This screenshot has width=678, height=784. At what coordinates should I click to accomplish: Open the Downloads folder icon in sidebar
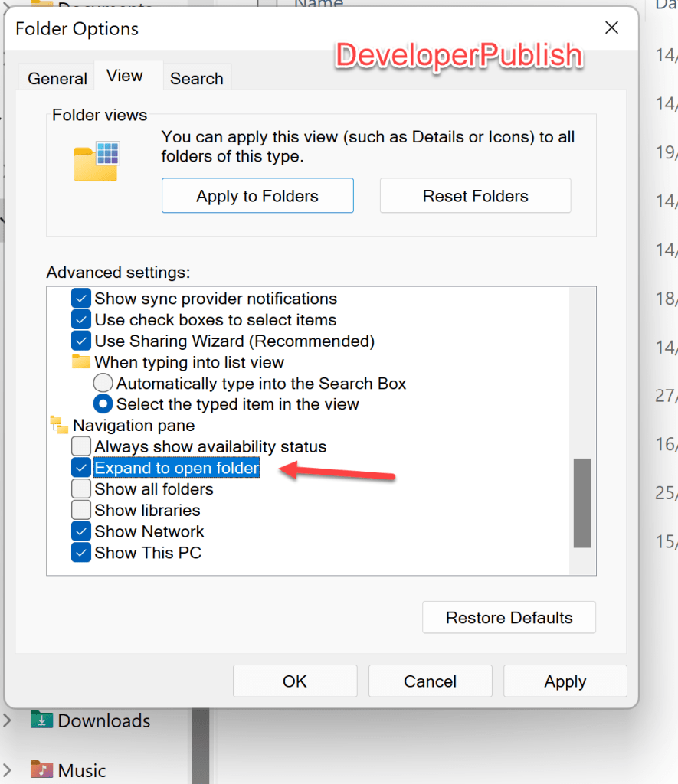40,720
